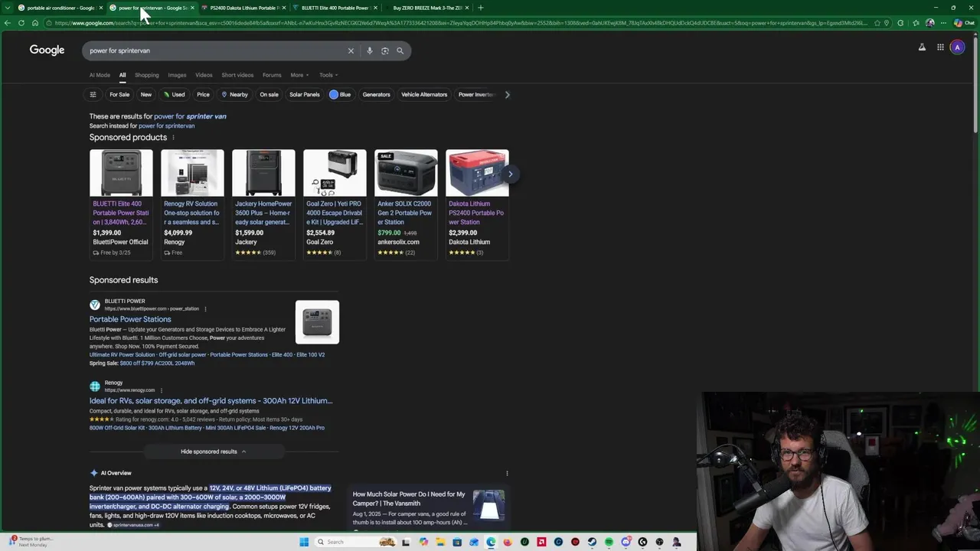This screenshot has height=551, width=980.
Task: Search instead for power for sprintervan
Action: (x=166, y=126)
